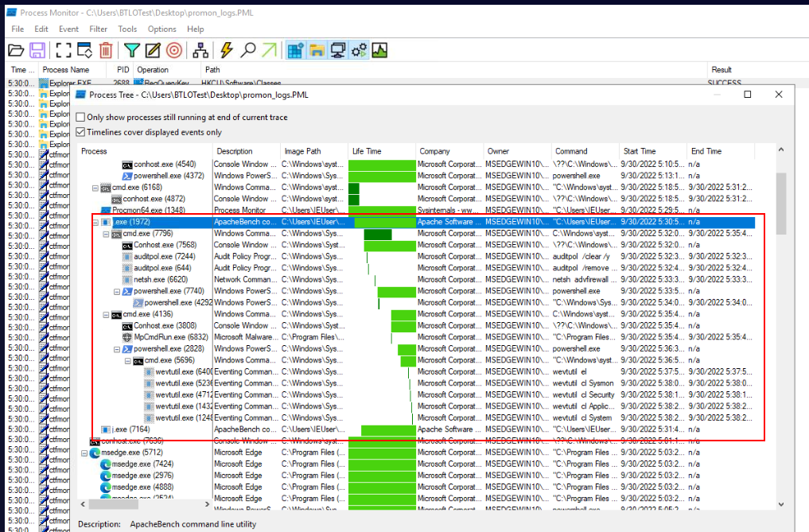Open the Help menu
The height and width of the screenshot is (532, 809).
tap(196, 29)
